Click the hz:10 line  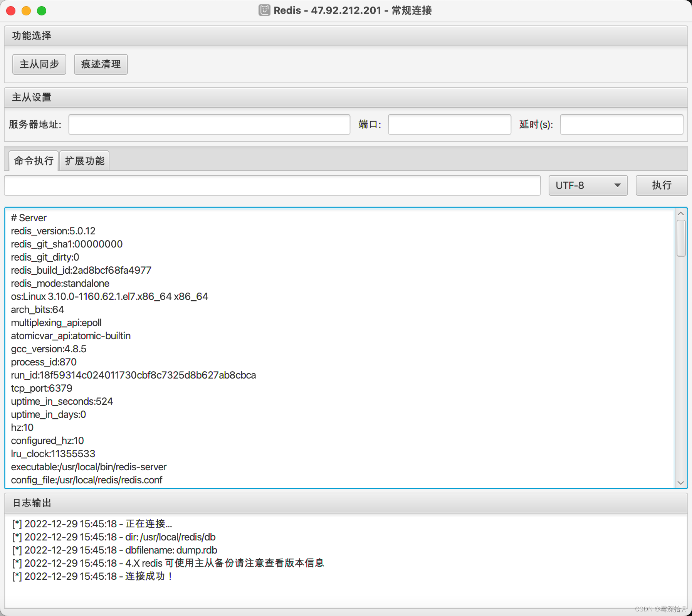pyautogui.click(x=22, y=427)
